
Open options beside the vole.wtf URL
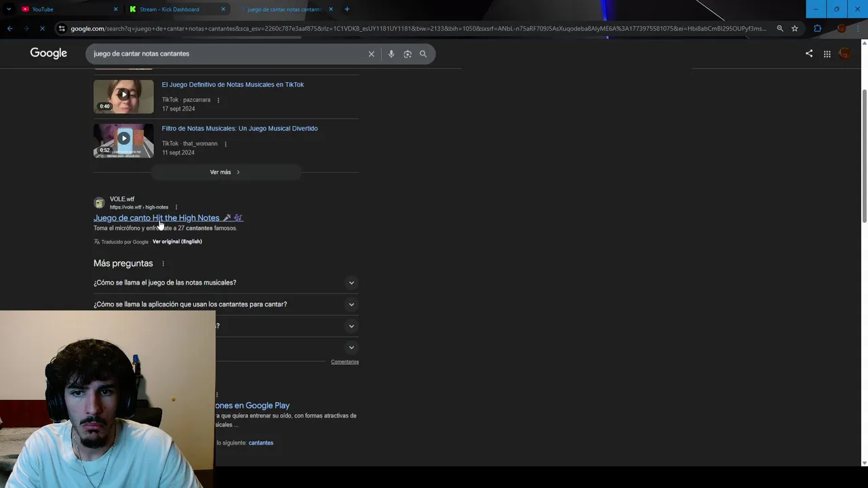(x=176, y=207)
